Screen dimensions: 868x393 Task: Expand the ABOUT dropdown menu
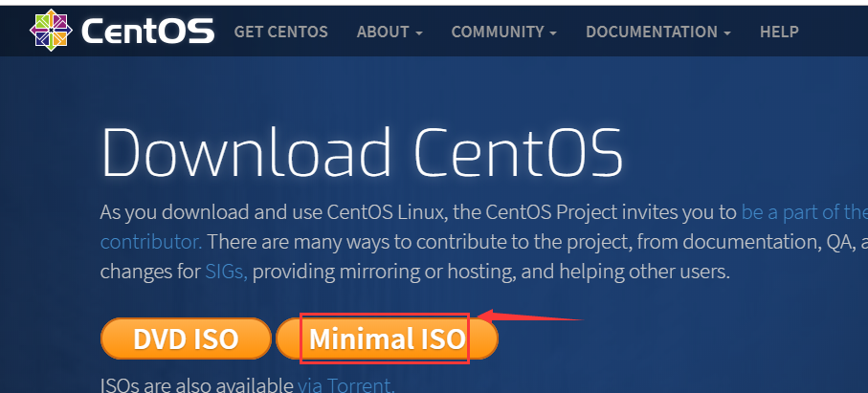[x=389, y=33]
